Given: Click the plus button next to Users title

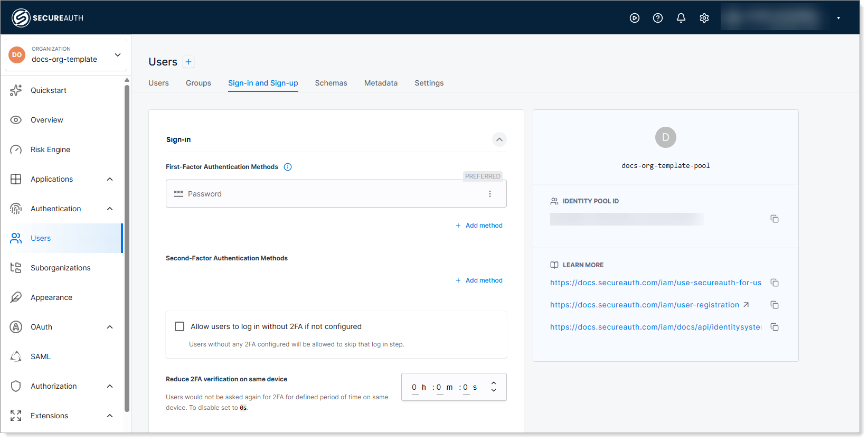Looking at the screenshot, I should (x=188, y=62).
